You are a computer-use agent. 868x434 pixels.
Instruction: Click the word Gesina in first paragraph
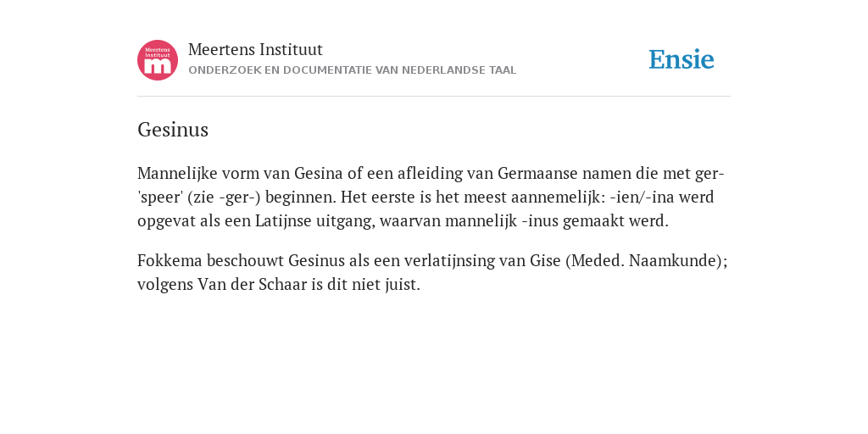coord(319,173)
